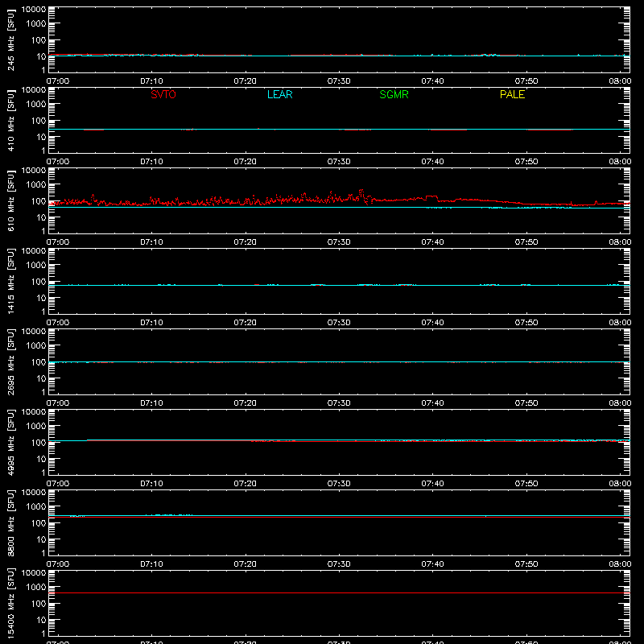Viewport: 644px width, 644px height.
Task: Click the 610 MHz red step near 07:40
Action: pos(431,196)
